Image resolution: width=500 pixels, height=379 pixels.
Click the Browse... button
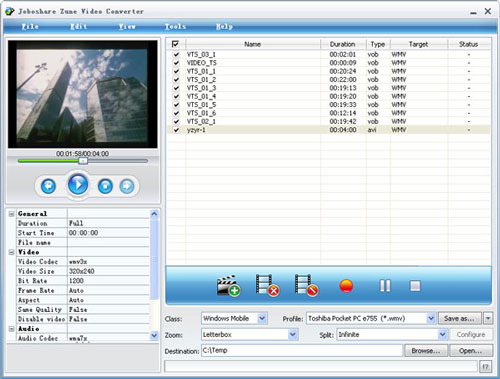pos(426,351)
